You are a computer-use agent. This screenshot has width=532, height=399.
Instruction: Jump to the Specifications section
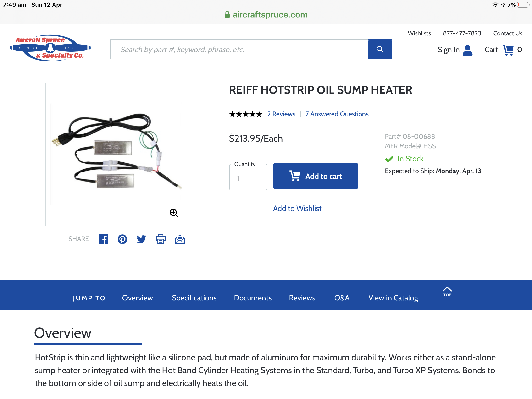[x=194, y=298]
